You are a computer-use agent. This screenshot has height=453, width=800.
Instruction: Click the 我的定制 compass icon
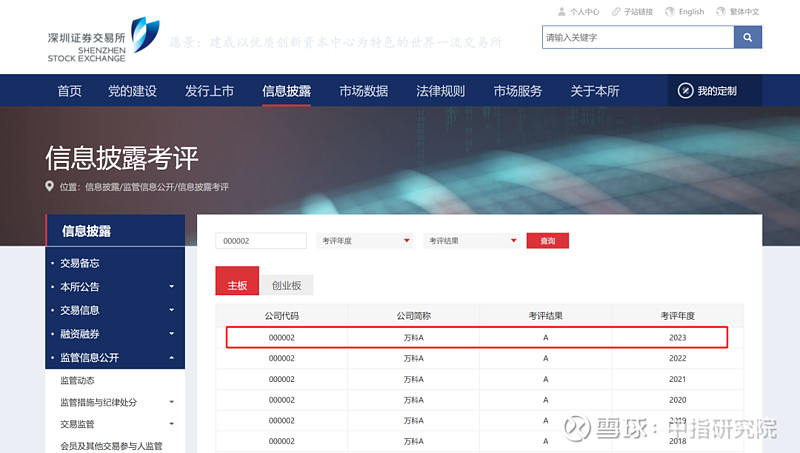685,91
